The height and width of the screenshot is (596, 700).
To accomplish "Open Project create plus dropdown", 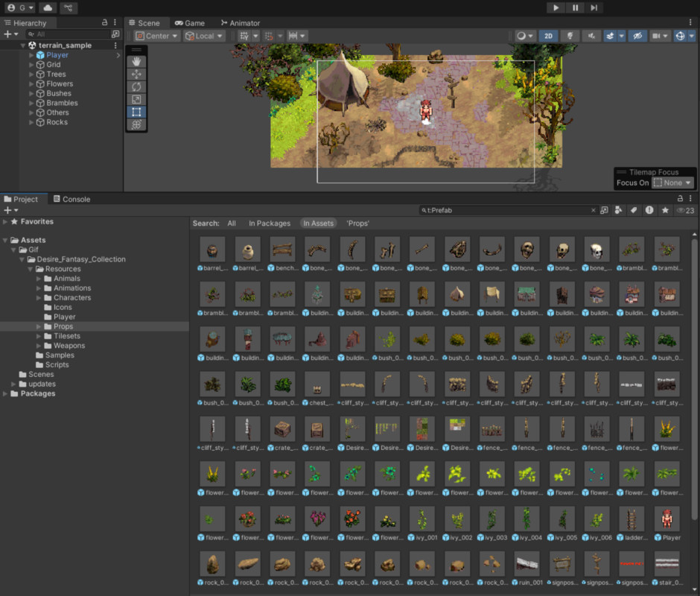I will [x=10, y=210].
